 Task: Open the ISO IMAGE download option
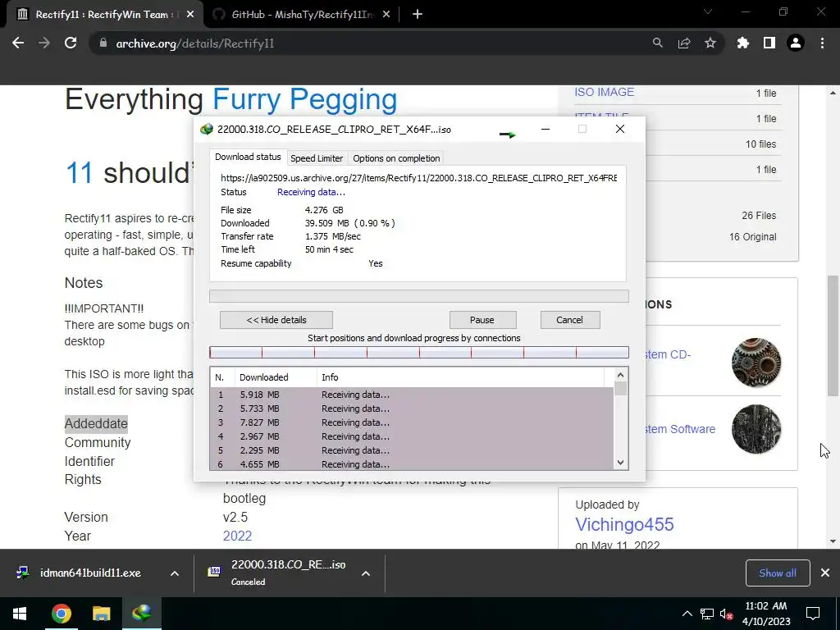pyautogui.click(x=604, y=92)
